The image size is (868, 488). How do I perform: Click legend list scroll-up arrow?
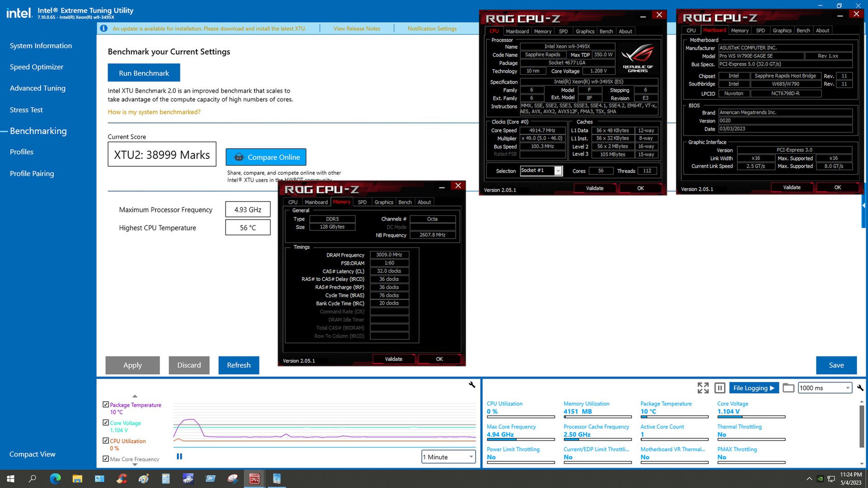[135, 396]
